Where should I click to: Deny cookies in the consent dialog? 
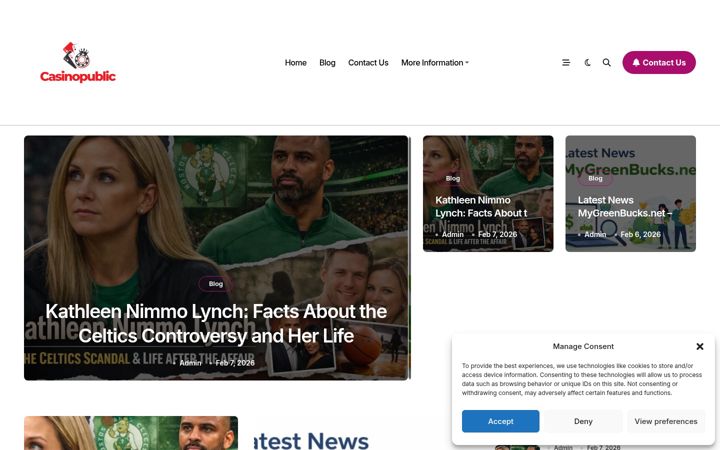coord(583,421)
